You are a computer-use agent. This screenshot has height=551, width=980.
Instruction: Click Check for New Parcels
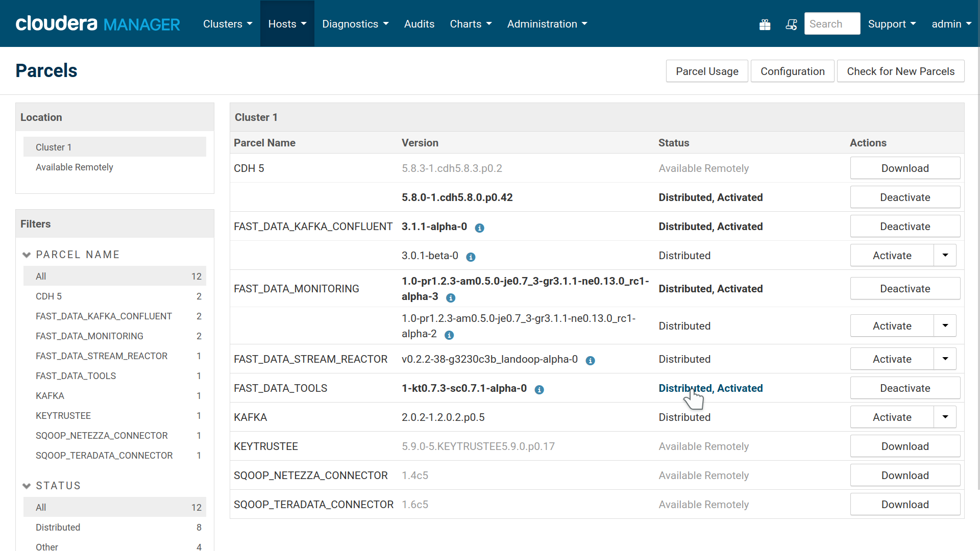click(x=900, y=71)
